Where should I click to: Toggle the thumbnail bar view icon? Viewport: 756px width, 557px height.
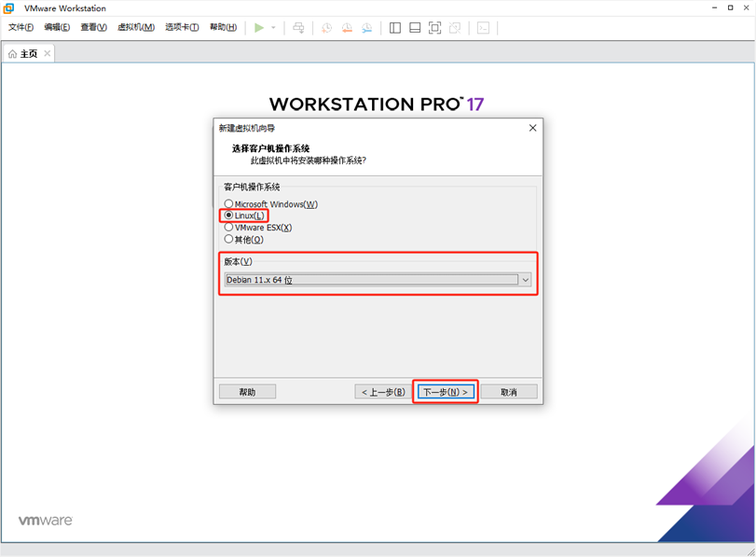[x=415, y=27]
